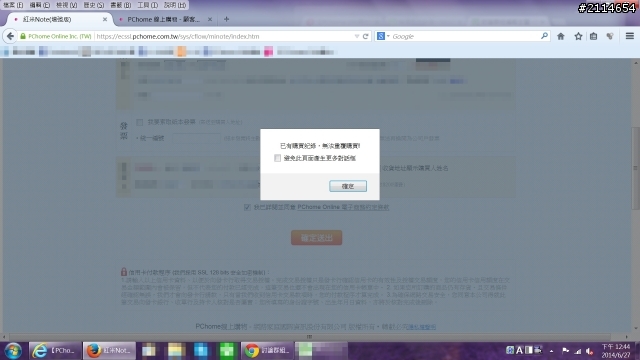The height and width of the screenshot is (360, 640).
Task: Open the 說明 (H) menu
Action: (175, 5)
